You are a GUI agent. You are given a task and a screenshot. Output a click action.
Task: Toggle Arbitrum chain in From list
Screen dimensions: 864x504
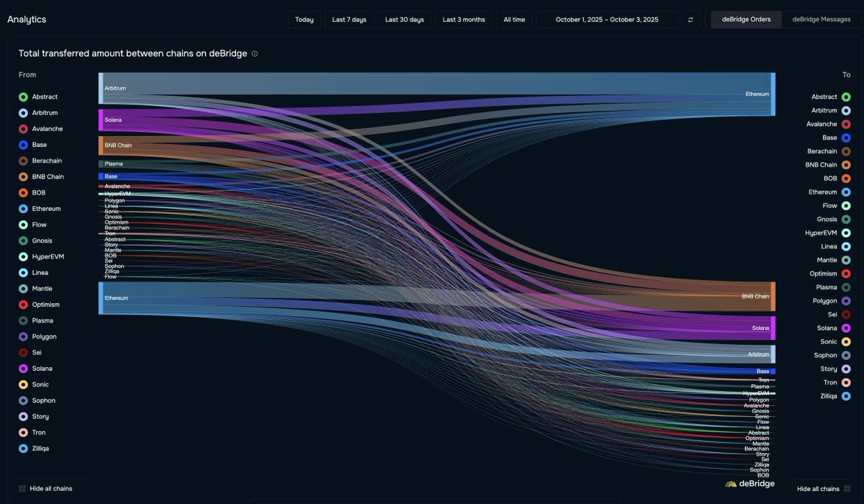click(39, 112)
